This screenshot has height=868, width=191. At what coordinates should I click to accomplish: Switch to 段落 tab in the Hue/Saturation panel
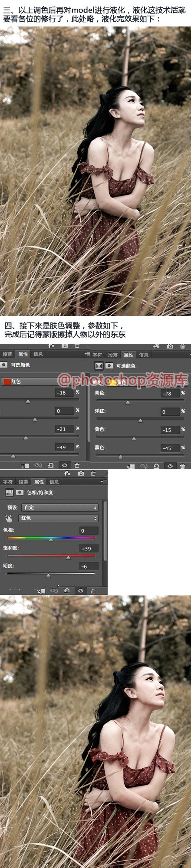coord(23,482)
